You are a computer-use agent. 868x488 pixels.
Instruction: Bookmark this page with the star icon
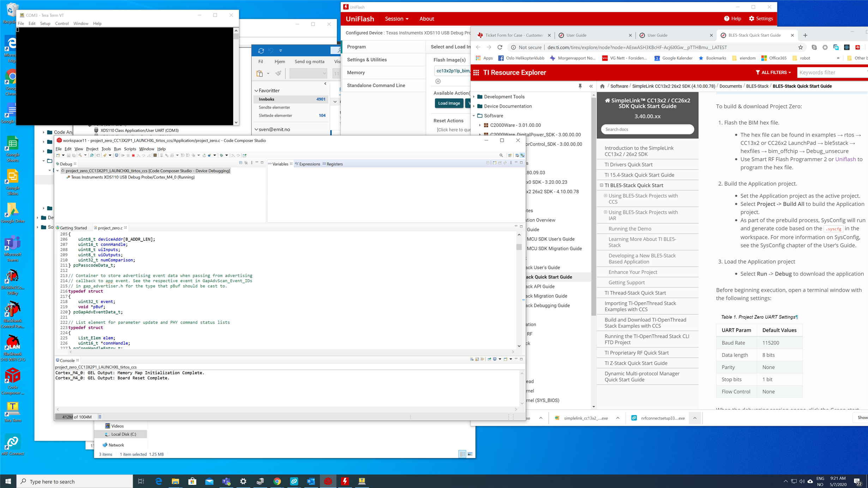(x=800, y=47)
